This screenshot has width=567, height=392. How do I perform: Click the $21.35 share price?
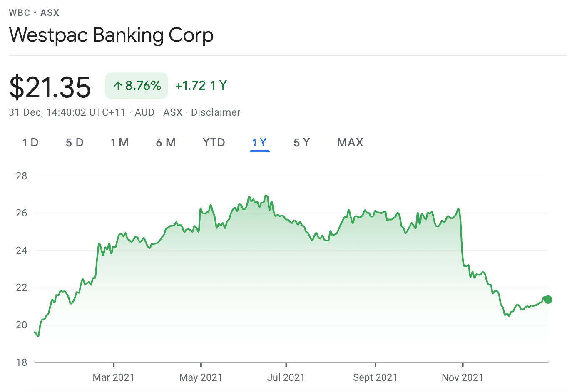[50, 87]
